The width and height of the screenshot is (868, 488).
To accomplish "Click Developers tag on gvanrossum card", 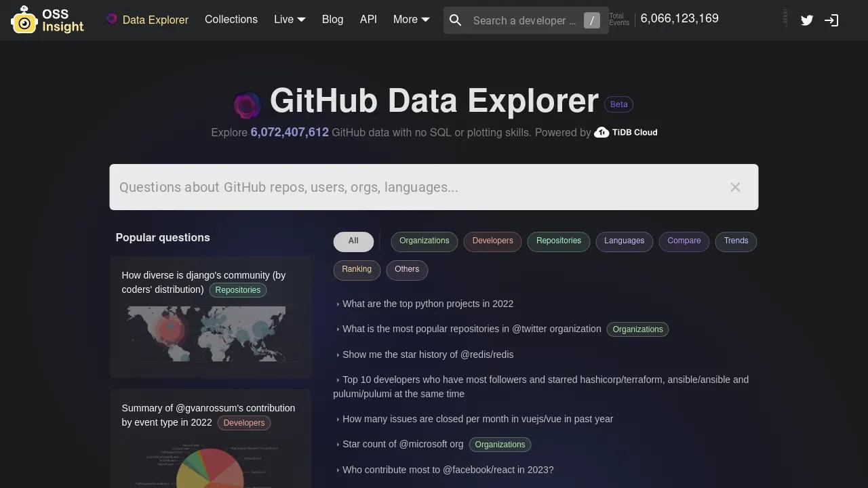I will click(244, 423).
